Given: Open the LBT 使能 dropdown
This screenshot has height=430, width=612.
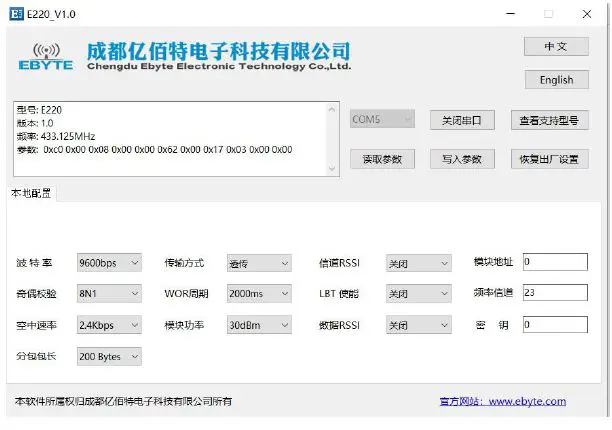Looking at the screenshot, I should (419, 293).
